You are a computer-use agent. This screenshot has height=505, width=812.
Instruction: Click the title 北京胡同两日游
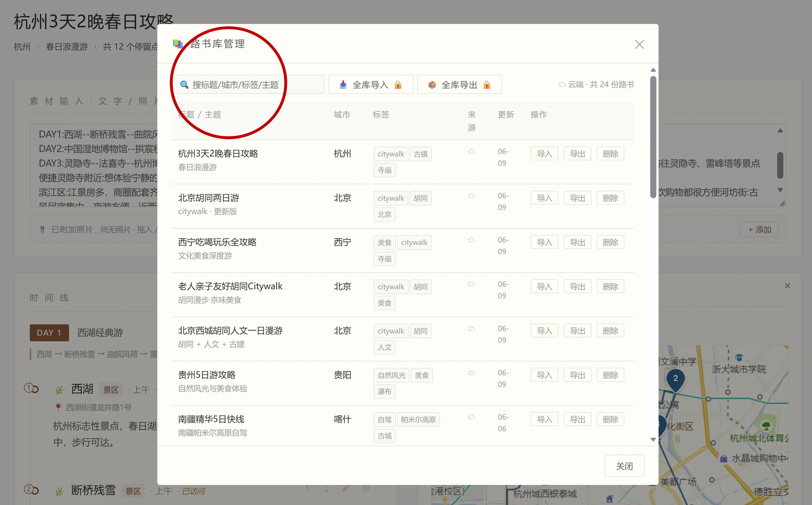(208, 198)
